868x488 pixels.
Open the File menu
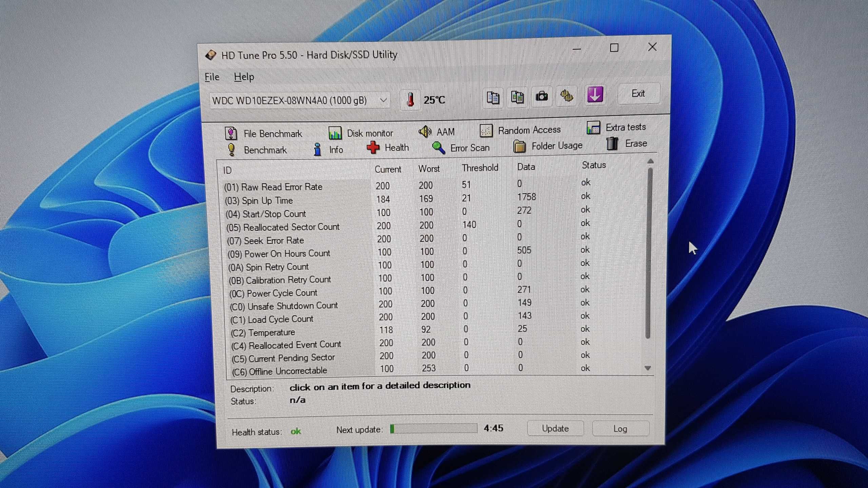click(212, 77)
